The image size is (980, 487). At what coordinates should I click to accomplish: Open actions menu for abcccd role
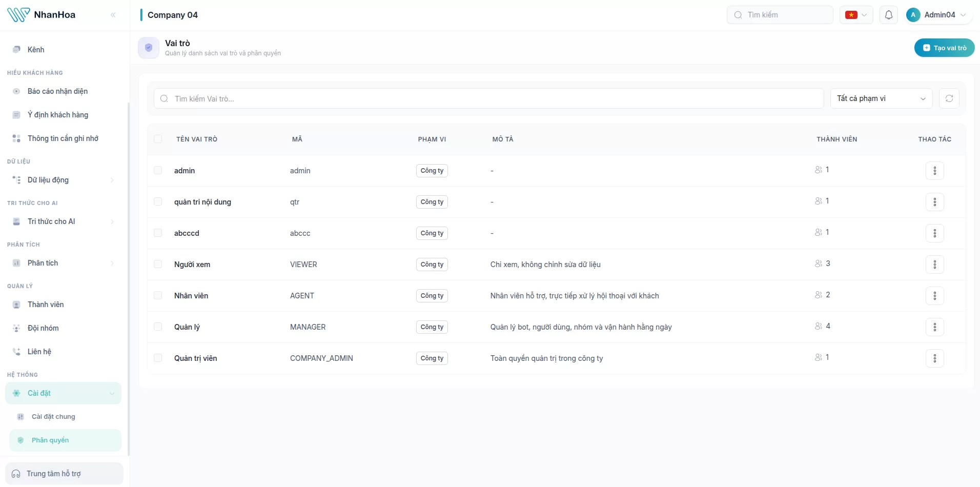click(x=934, y=233)
